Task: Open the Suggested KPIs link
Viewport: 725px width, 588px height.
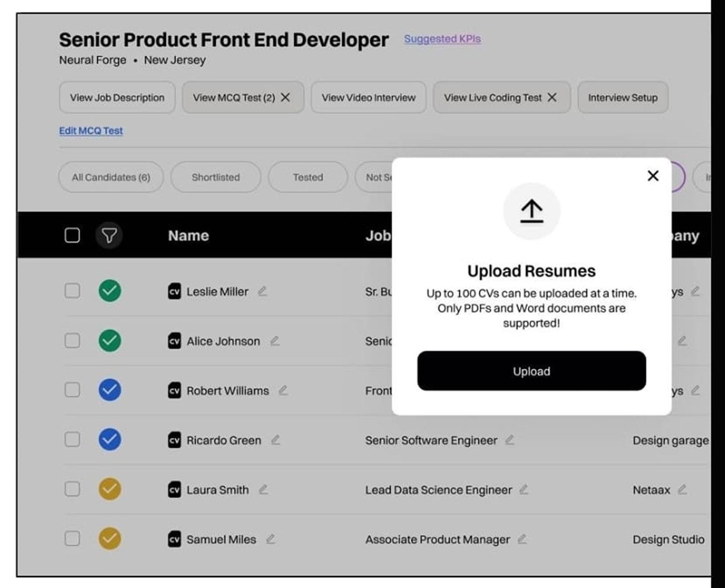Action: click(442, 39)
